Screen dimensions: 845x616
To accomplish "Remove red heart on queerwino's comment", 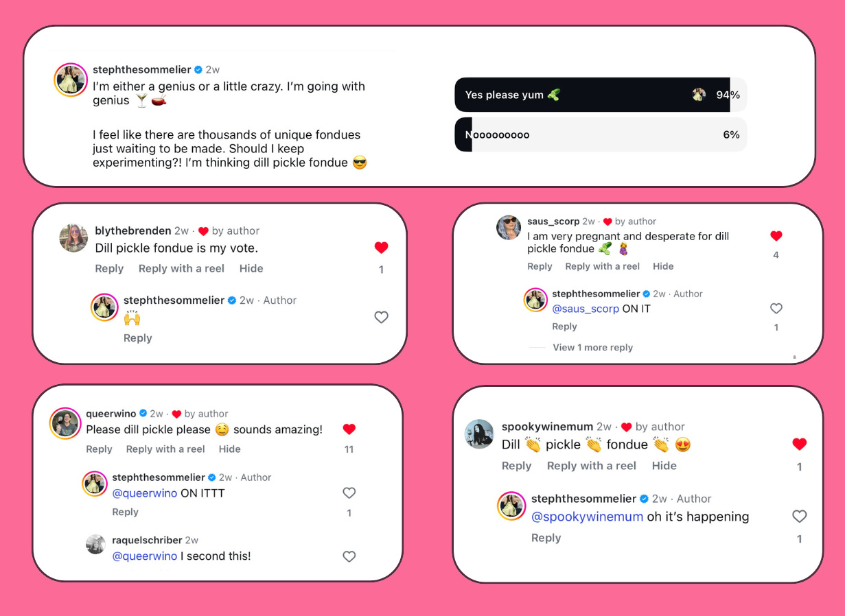I will click(349, 429).
